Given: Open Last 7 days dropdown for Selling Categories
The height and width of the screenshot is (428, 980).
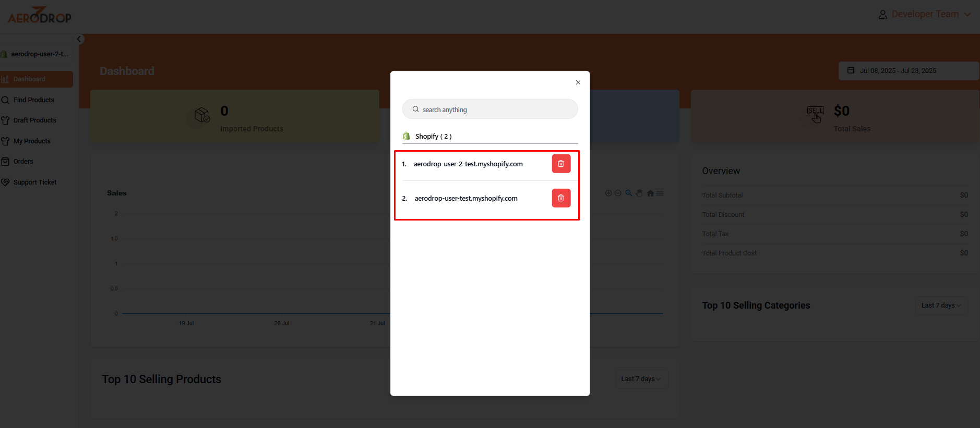Looking at the screenshot, I should pyautogui.click(x=941, y=305).
